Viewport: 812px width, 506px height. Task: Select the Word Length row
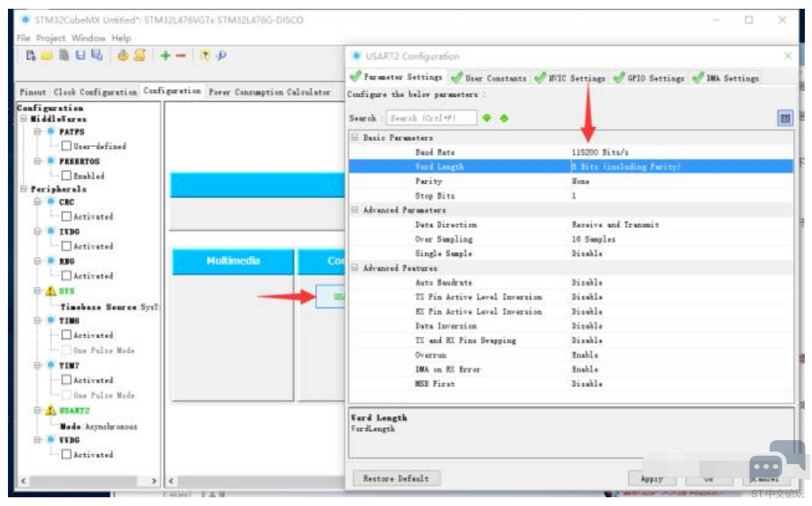coord(570,167)
